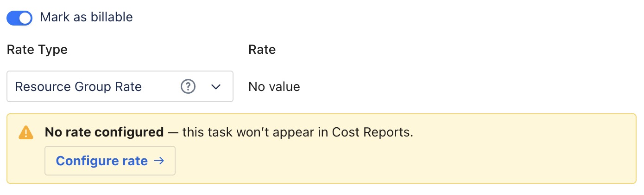The width and height of the screenshot is (644, 195).
Task: Click the Configure rate button
Action: [x=110, y=161]
